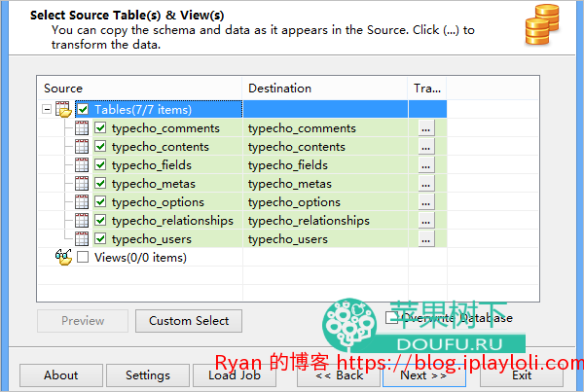Uncheck the Tables(7/7 items) checkbox

tap(83, 110)
